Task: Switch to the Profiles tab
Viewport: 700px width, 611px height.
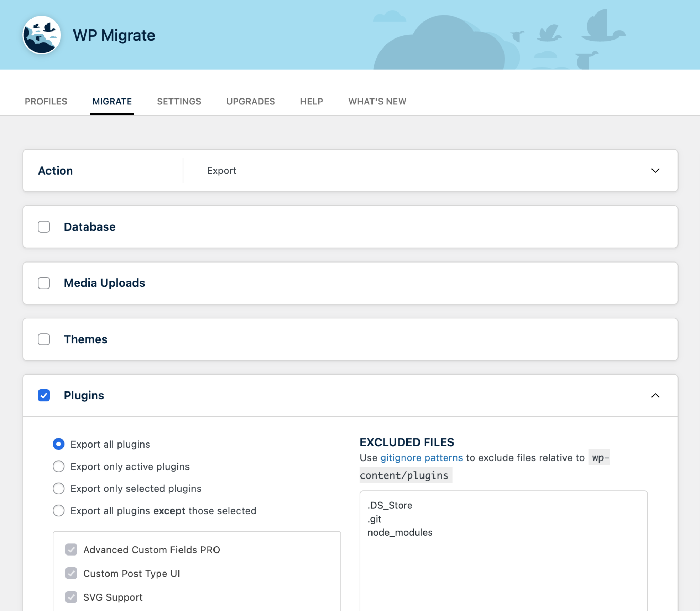Action: [46, 101]
